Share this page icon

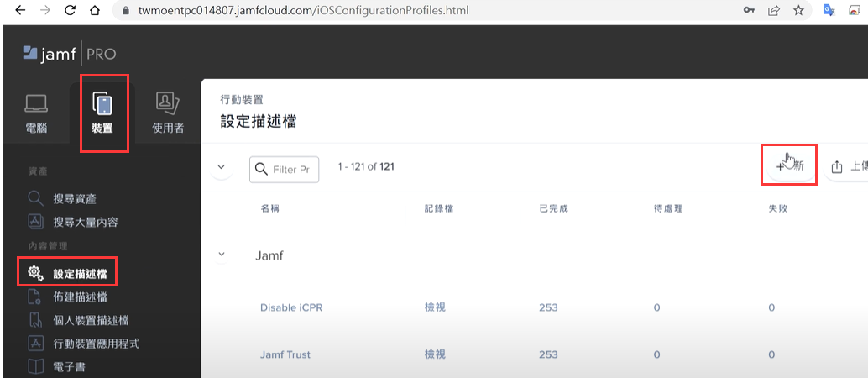point(774,10)
